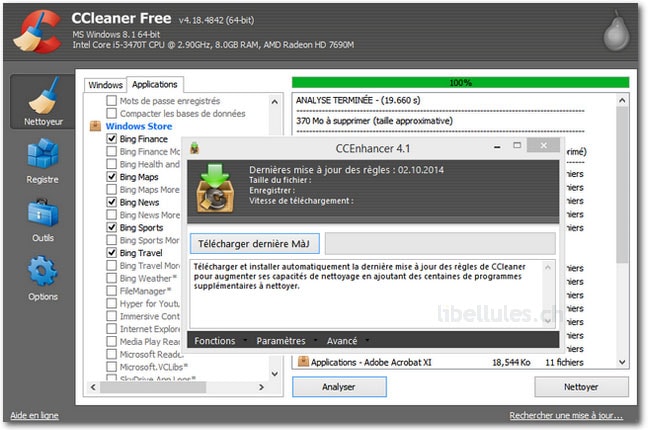Viewport: 648px width, 430px height.
Task: Check Compacter les bases de données
Action: click(112, 113)
